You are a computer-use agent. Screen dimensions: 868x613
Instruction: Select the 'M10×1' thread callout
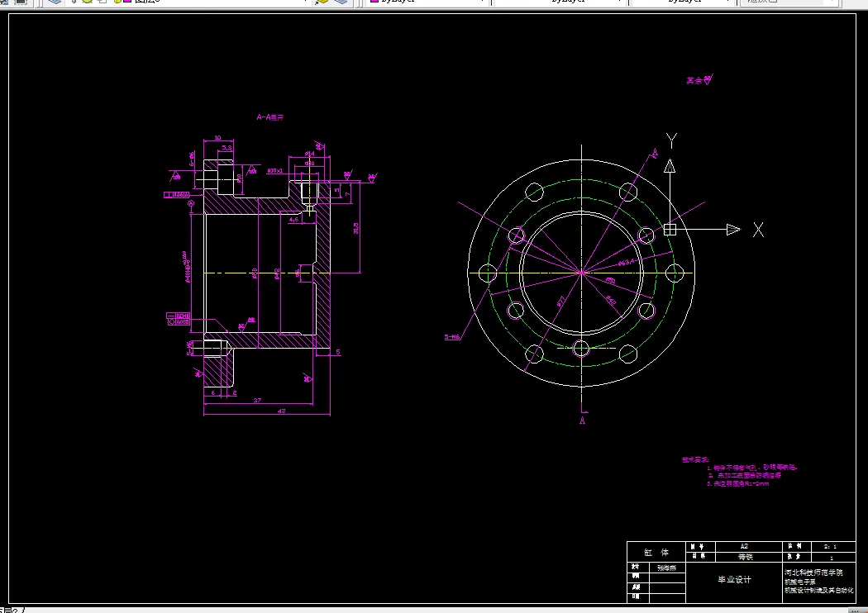point(275,171)
